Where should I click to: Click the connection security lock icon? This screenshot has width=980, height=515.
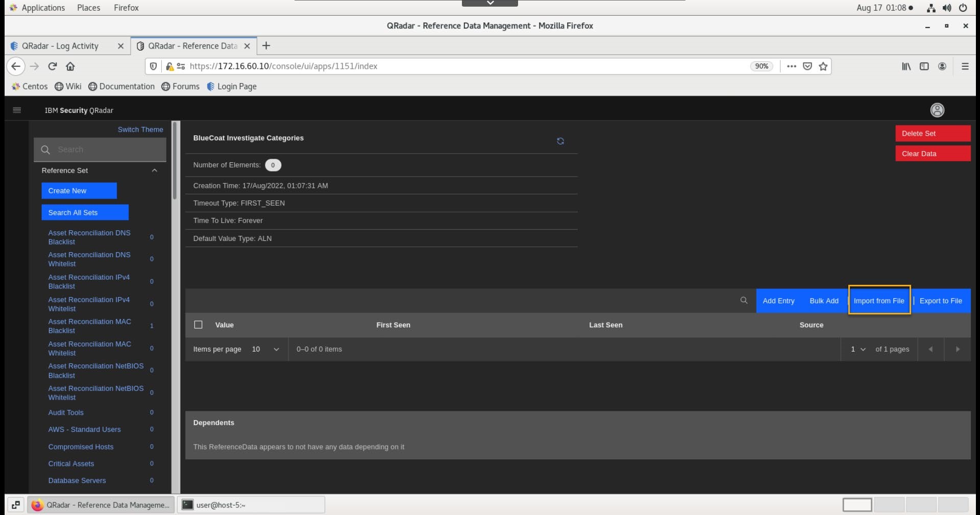point(170,66)
